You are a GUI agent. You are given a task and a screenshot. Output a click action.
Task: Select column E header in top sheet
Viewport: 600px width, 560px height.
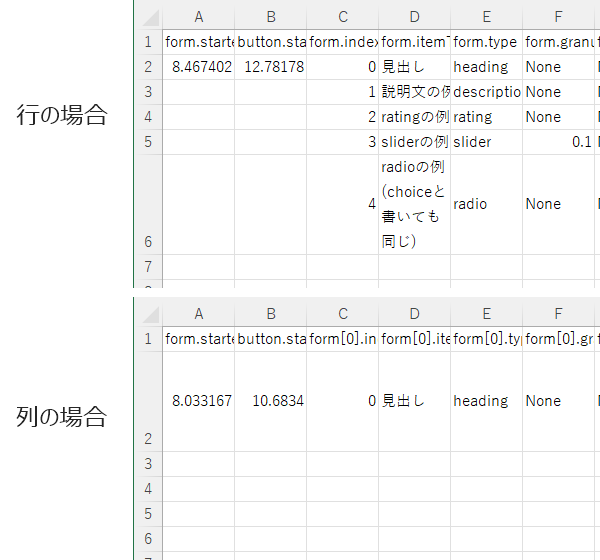click(486, 17)
